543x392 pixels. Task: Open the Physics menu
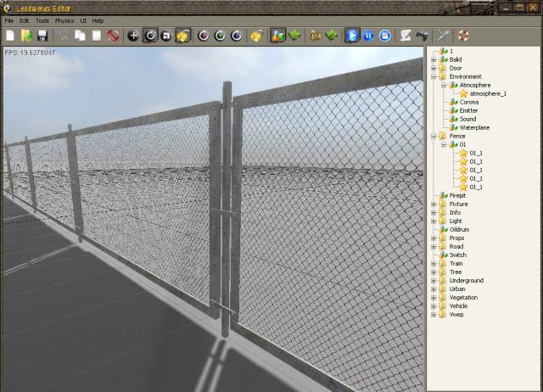coord(64,20)
